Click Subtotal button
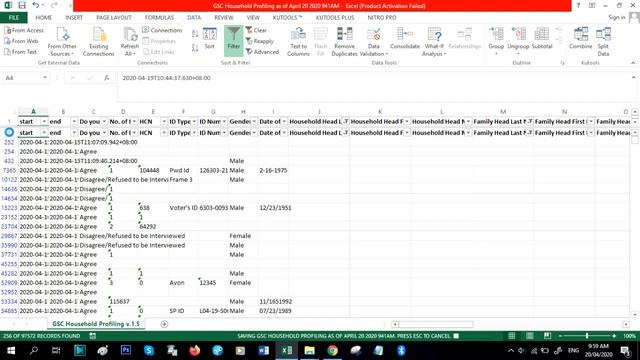The image size is (640, 360). [x=542, y=39]
